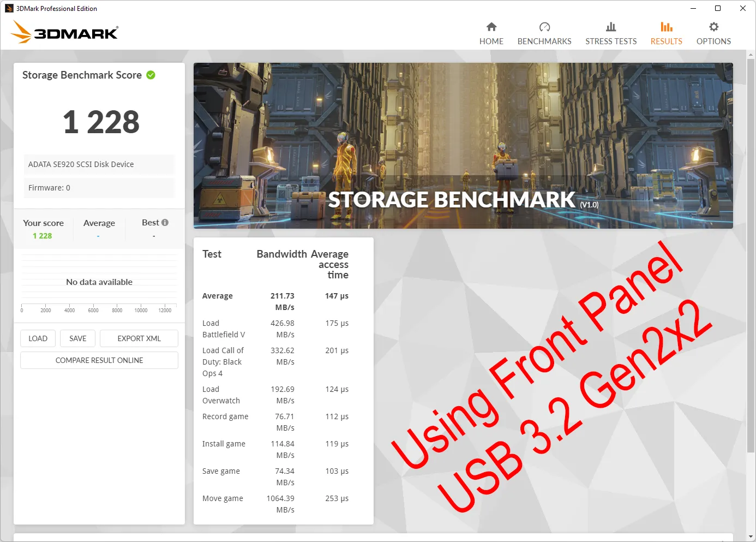
Task: Click the info icon beside Best
Action: 165,222
